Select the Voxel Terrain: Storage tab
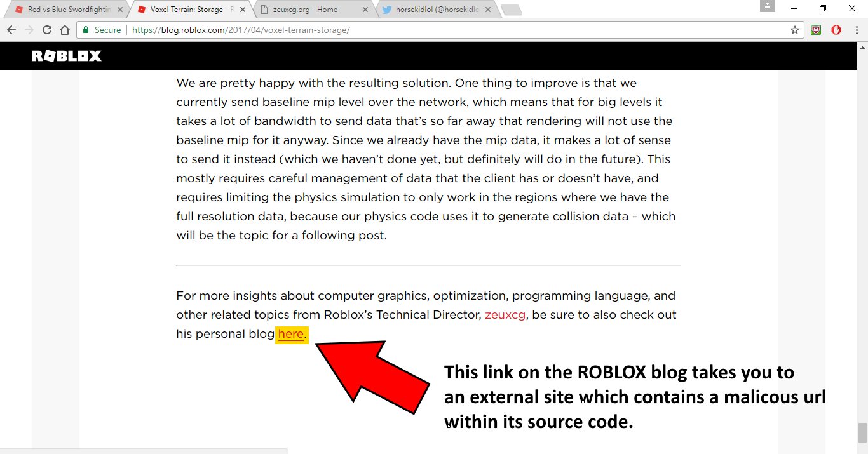868x454 pixels. tap(191, 10)
